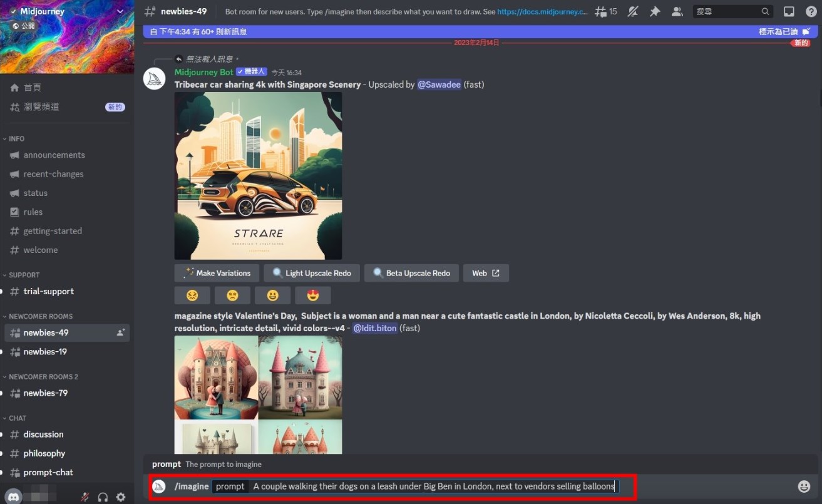Toggle the microphone mute button
Image resolution: width=822 pixels, height=504 pixels.
coord(85,497)
